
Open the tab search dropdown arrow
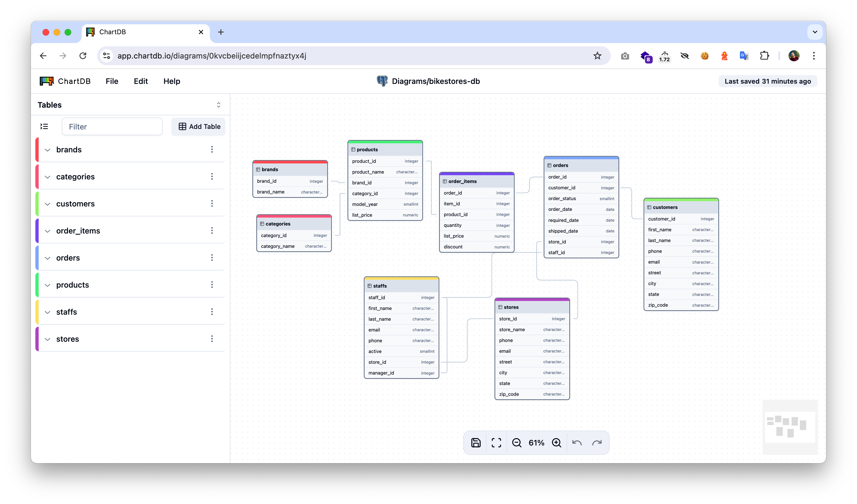click(815, 32)
